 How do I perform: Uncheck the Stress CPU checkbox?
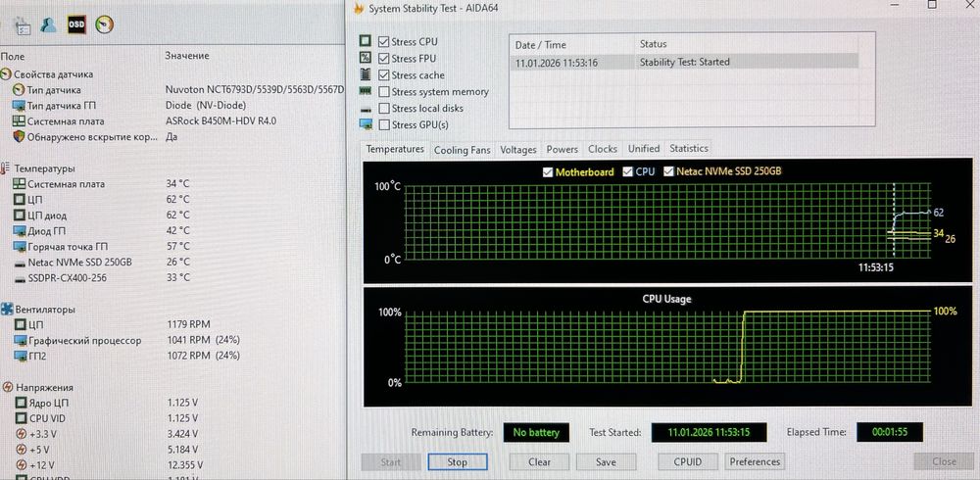click(384, 42)
